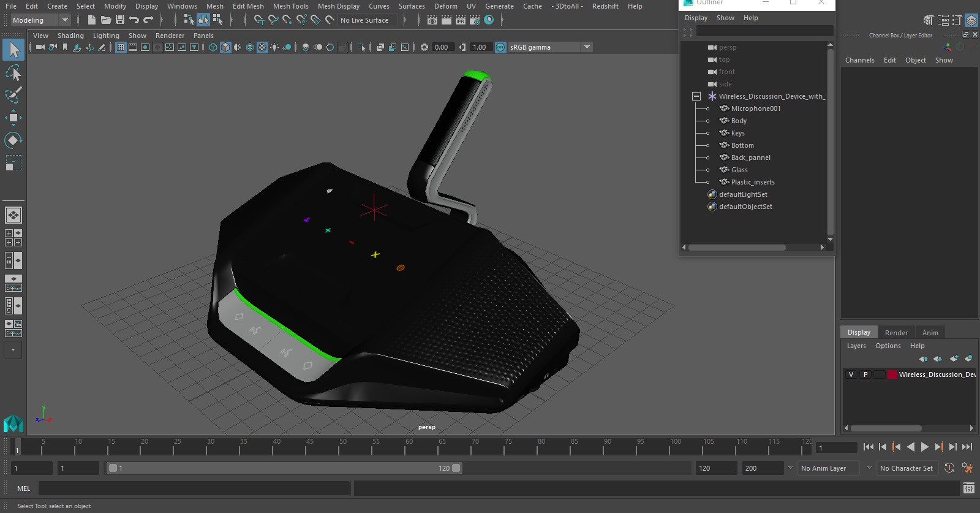
Task: Go to start of playback range
Action: [x=869, y=447]
